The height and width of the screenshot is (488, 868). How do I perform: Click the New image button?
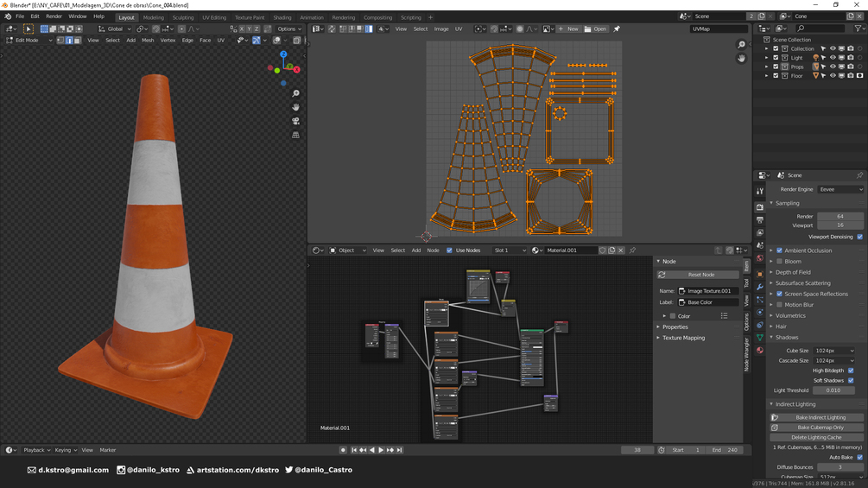(x=568, y=29)
